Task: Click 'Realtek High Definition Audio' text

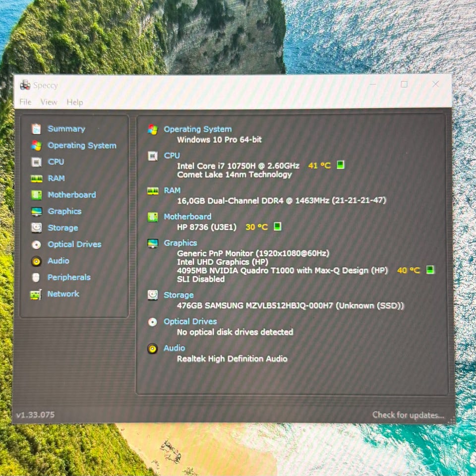Action: point(232,359)
